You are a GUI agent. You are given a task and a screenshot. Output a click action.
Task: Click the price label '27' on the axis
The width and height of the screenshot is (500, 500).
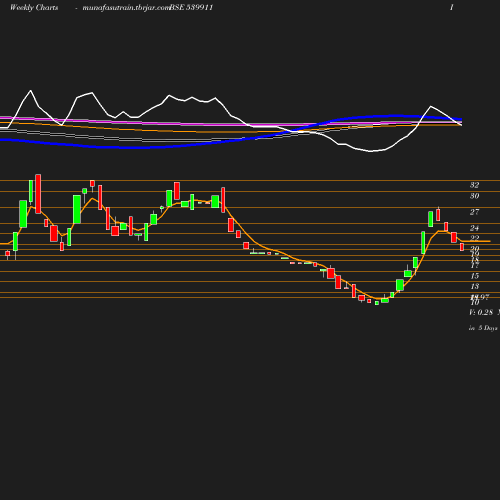(x=475, y=212)
